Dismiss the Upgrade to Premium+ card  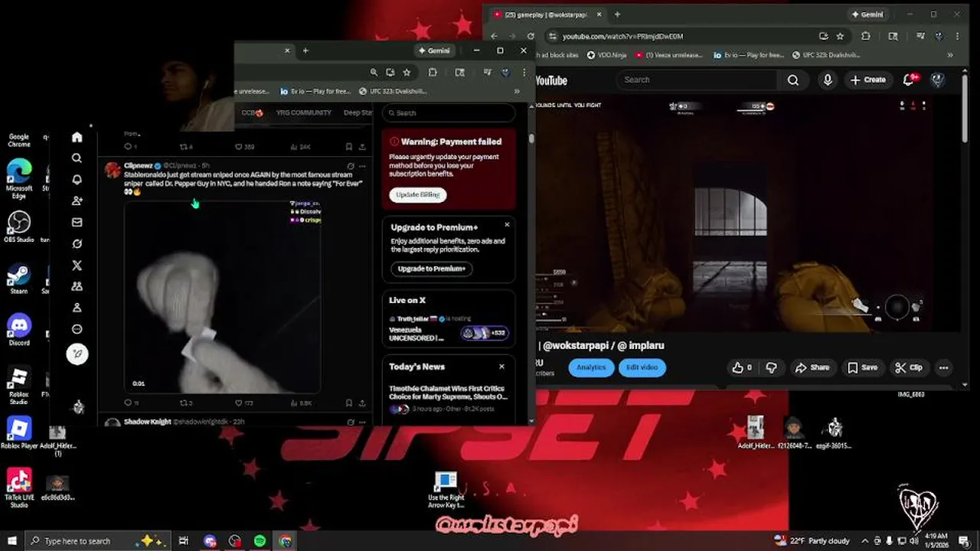(x=507, y=225)
